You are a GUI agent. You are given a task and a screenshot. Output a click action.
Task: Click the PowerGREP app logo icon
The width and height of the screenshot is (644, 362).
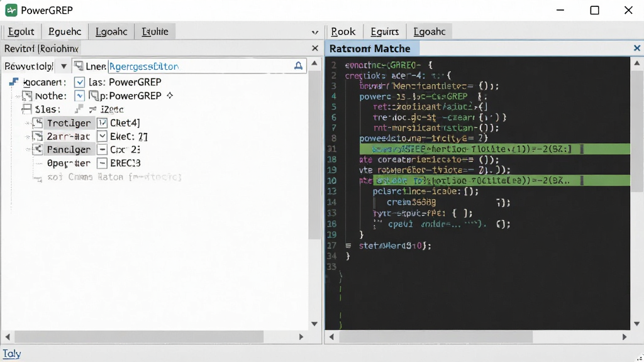click(11, 10)
